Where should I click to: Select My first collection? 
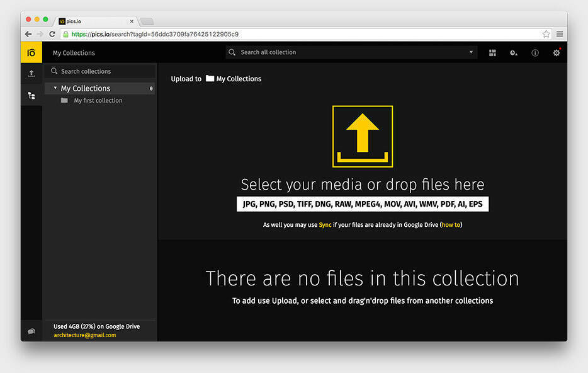(x=99, y=101)
